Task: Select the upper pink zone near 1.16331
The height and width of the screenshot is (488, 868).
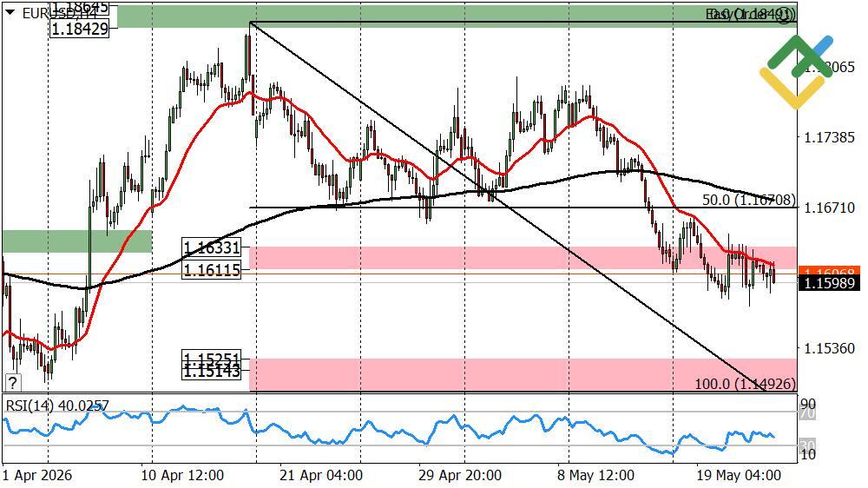Action: point(523,258)
